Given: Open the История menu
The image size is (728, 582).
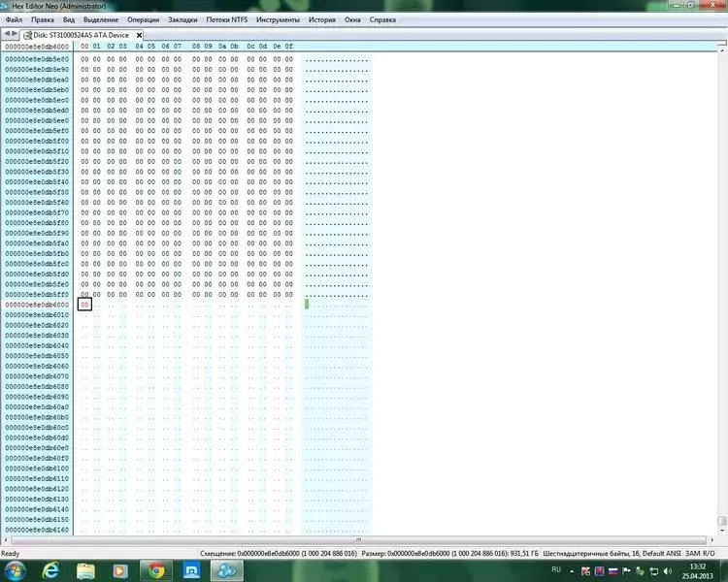Looking at the screenshot, I should coord(321,20).
